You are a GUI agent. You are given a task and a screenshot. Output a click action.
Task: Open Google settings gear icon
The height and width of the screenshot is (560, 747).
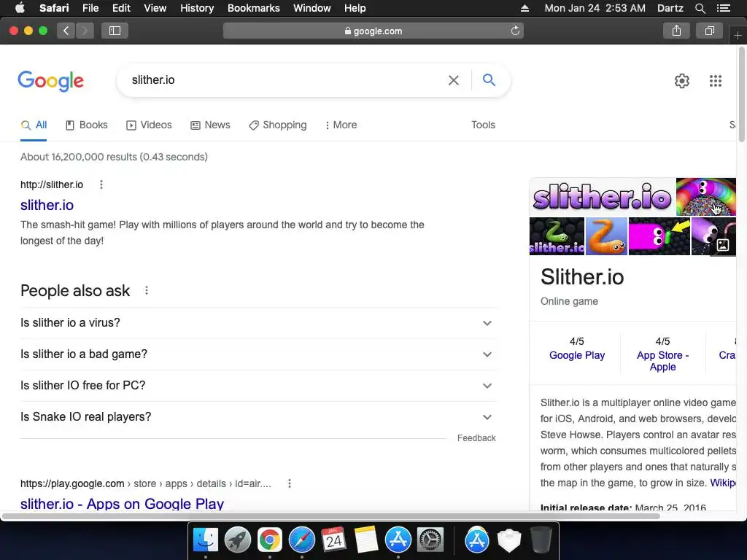click(x=682, y=81)
